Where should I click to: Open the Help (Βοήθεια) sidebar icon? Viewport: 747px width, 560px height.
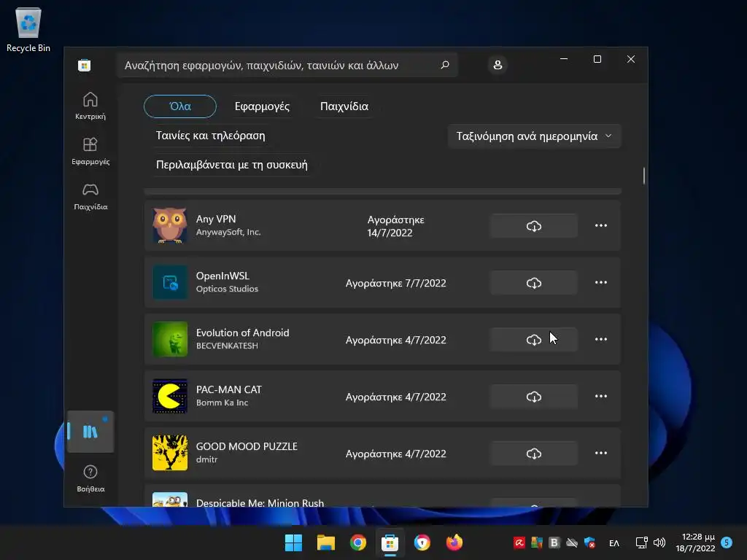click(90, 478)
